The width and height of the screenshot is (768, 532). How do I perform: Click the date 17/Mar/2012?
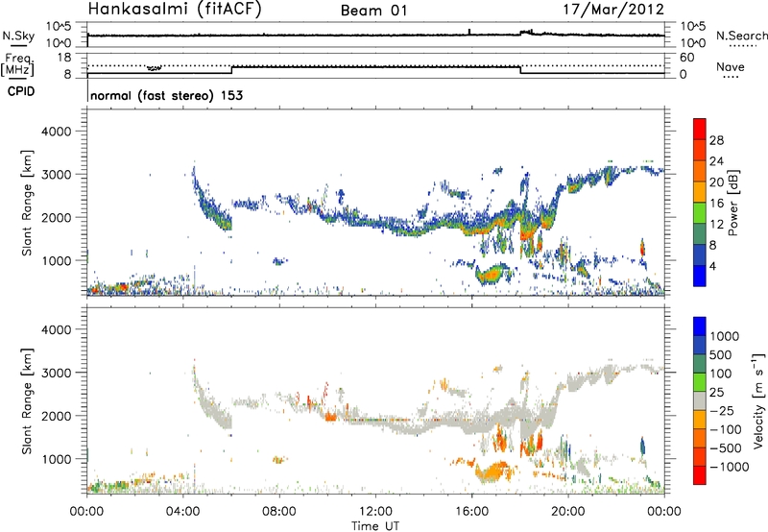pyautogui.click(x=613, y=10)
